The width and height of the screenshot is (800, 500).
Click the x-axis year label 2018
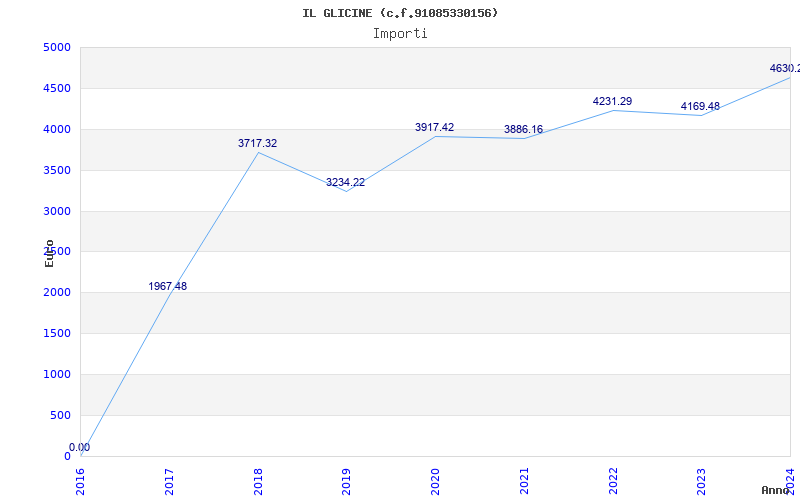tap(258, 481)
